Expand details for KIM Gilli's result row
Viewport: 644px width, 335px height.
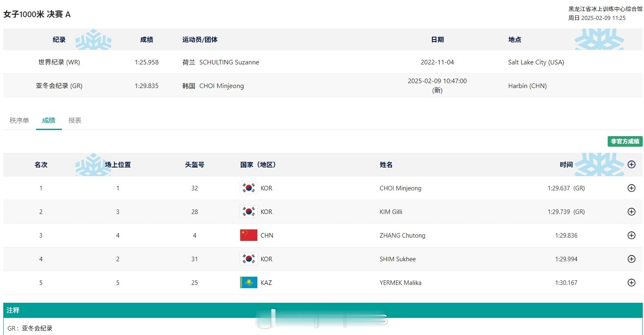coord(631,212)
